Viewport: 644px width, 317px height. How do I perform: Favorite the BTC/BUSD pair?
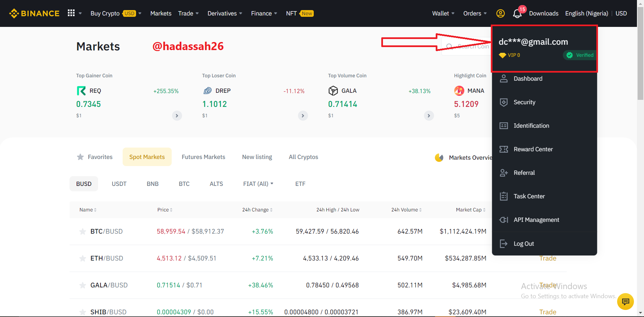pyautogui.click(x=83, y=231)
